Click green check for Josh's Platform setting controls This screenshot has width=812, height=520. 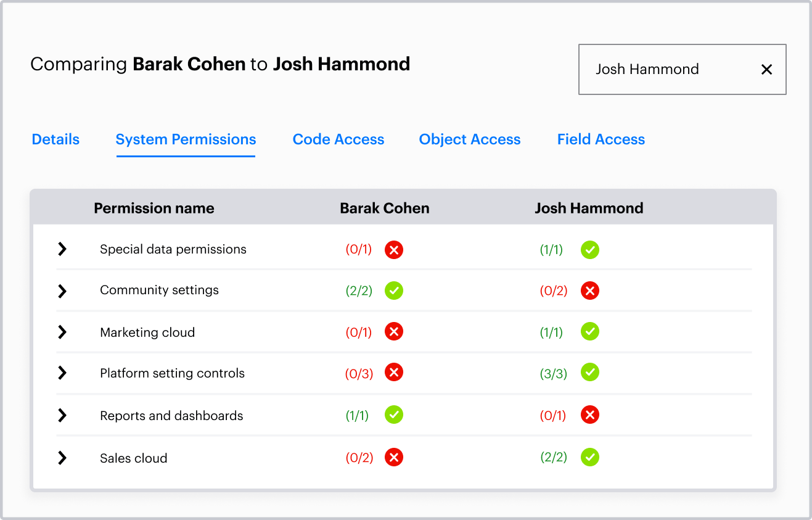pyautogui.click(x=589, y=373)
